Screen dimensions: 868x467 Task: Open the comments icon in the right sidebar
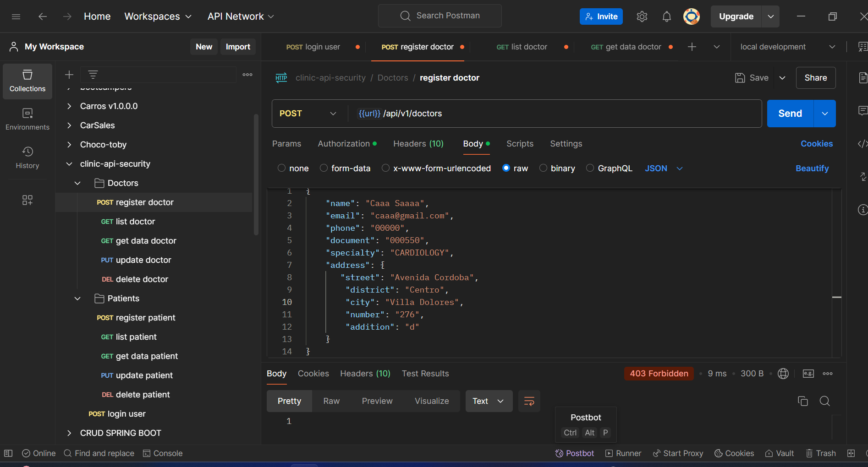pos(863,110)
